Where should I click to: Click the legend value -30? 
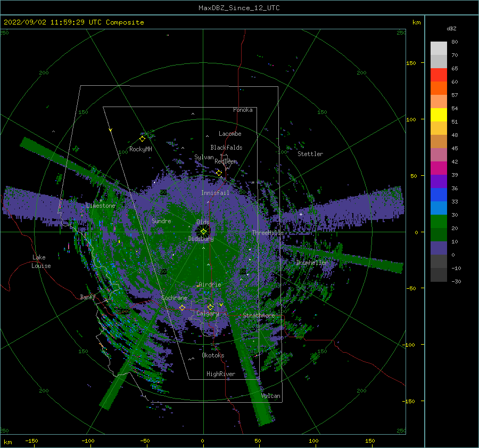pos(457,281)
